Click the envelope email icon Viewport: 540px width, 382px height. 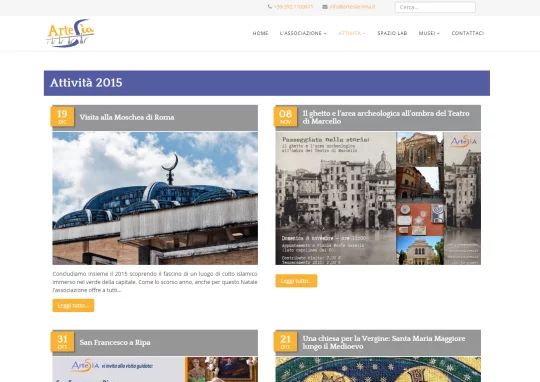point(325,7)
